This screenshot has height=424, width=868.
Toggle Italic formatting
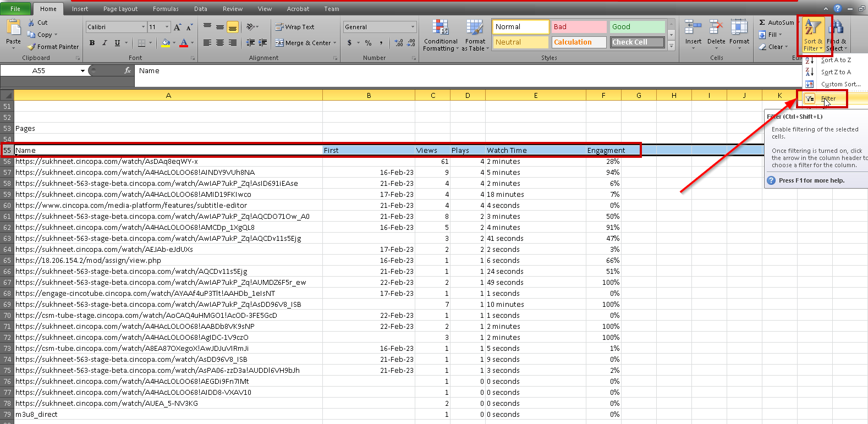[x=105, y=42]
